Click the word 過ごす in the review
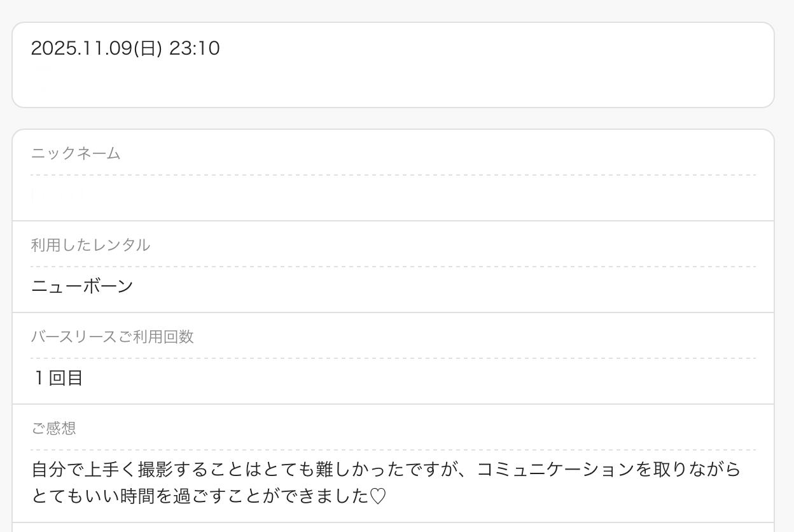This screenshot has height=532, width=794. [x=200, y=496]
